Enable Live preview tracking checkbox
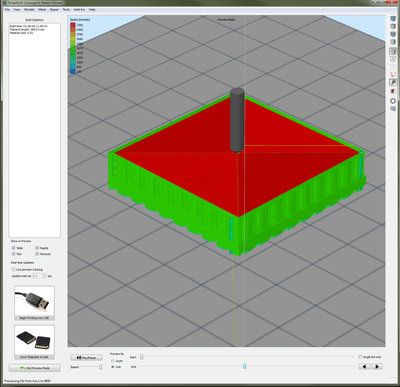 tap(14, 269)
